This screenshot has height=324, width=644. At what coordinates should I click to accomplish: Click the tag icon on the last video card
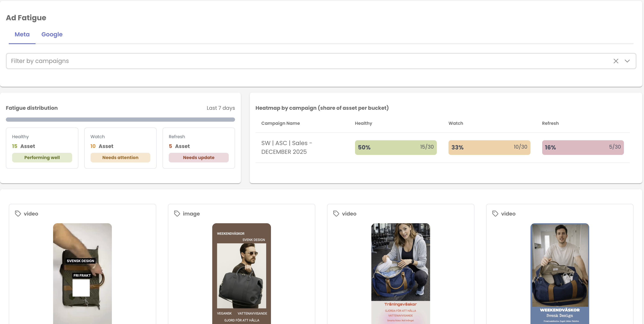coord(495,214)
